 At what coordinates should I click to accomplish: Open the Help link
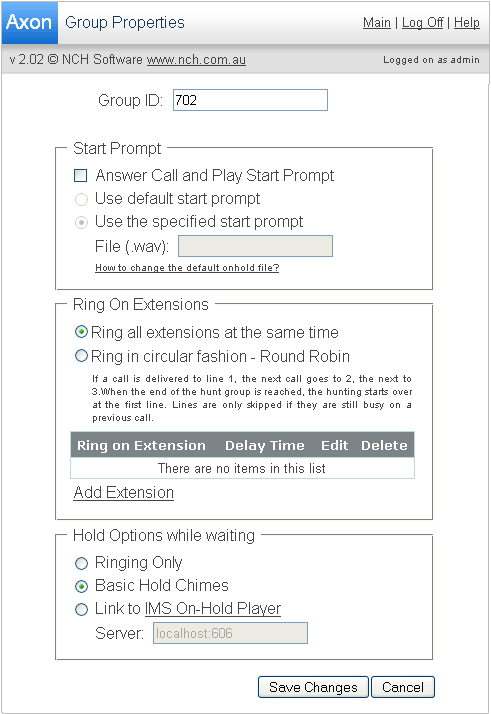tap(466, 22)
